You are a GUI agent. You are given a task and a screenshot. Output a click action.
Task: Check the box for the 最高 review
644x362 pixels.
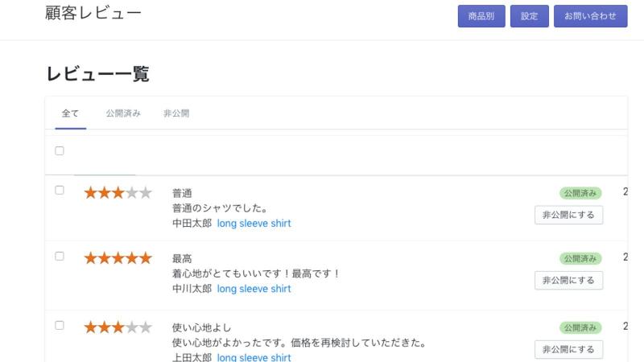tap(60, 256)
